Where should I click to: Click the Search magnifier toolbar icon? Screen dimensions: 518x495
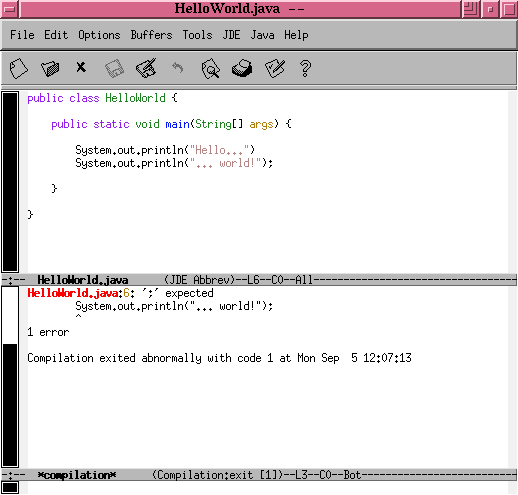[x=210, y=69]
